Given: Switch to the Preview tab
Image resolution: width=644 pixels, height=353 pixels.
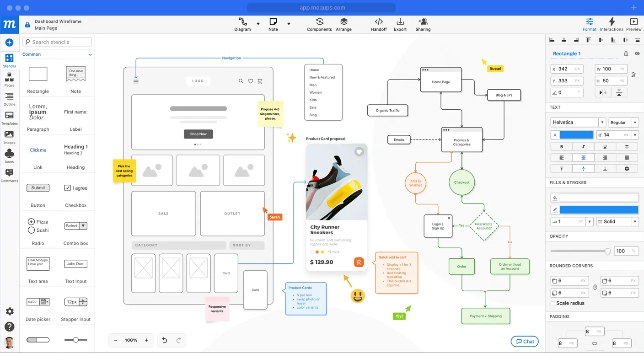Looking at the screenshot, I should tap(633, 25).
